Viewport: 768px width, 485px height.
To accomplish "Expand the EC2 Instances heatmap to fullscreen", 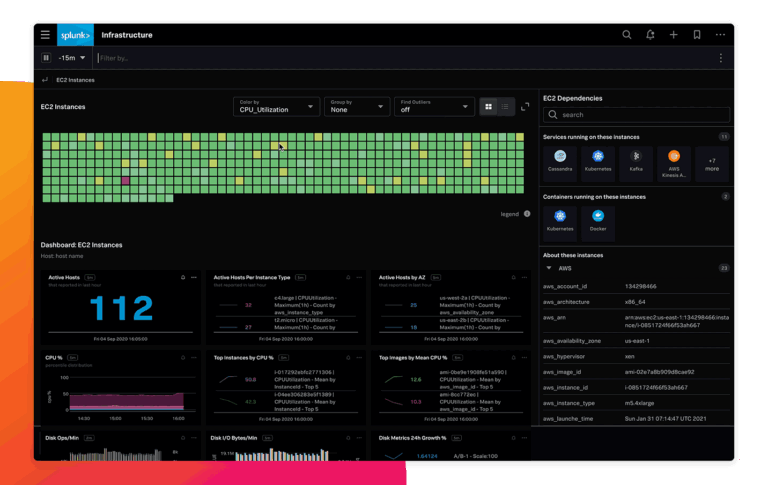I will (x=526, y=106).
